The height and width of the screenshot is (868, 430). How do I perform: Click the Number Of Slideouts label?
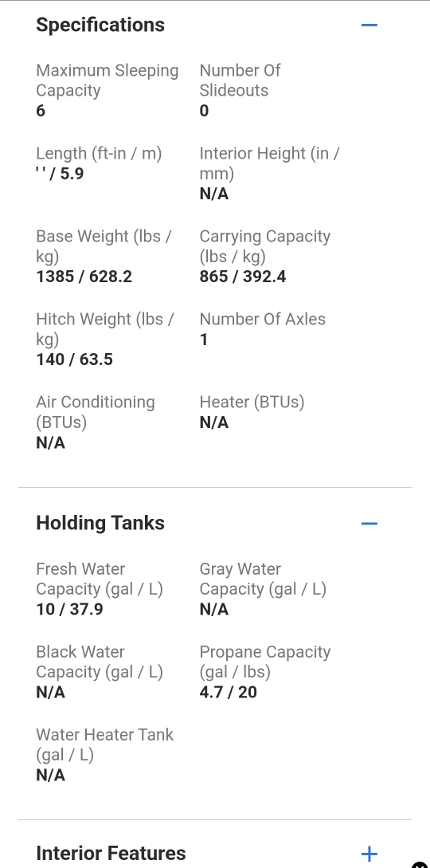(240, 81)
